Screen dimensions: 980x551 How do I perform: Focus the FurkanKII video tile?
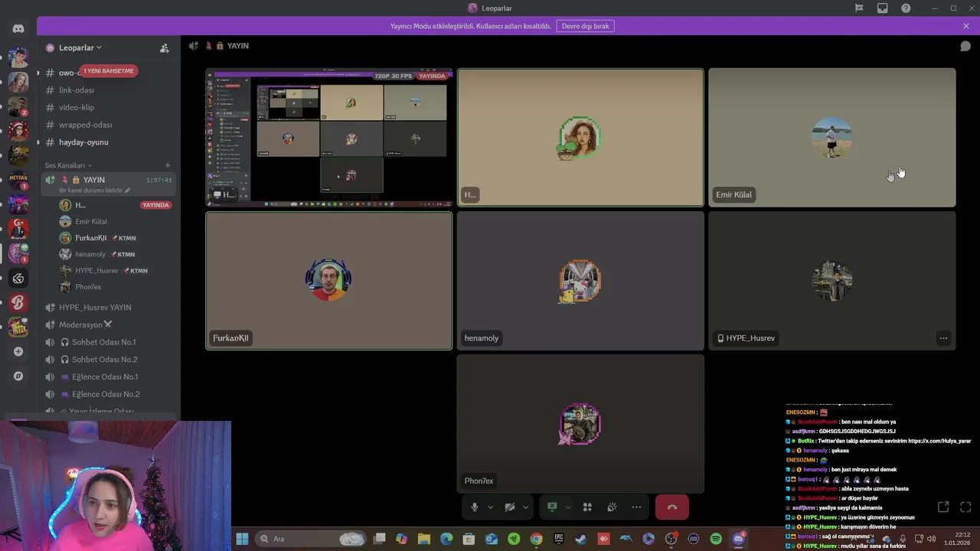point(329,281)
